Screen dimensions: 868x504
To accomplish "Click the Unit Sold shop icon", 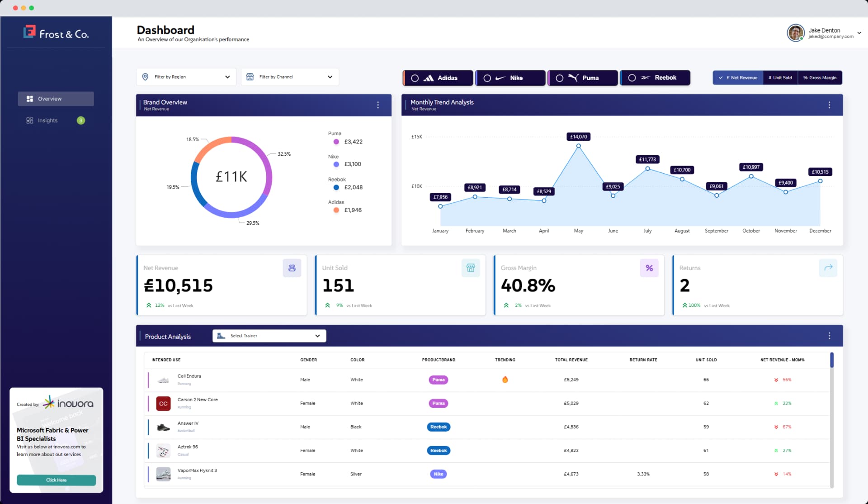I will point(470,268).
